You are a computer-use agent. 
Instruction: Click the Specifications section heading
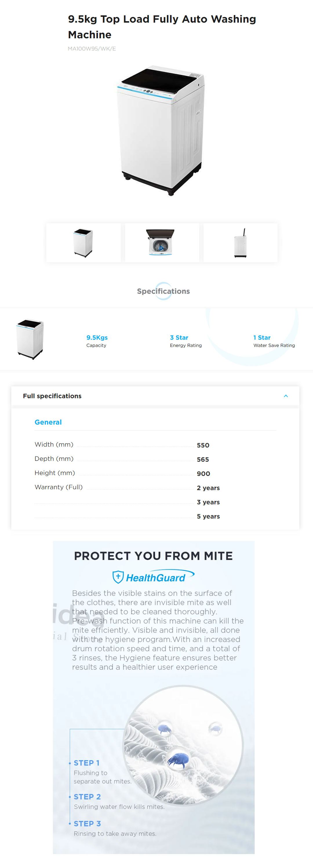163,291
